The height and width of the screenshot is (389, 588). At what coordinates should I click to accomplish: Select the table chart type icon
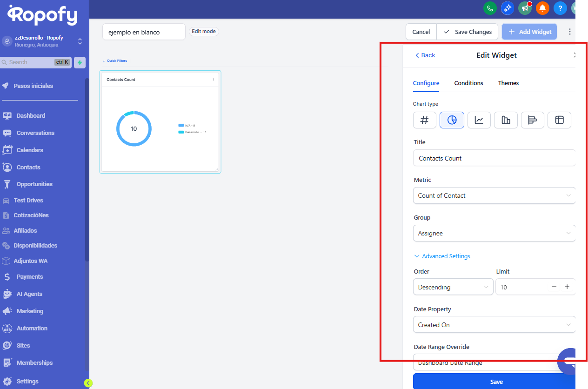[559, 120]
